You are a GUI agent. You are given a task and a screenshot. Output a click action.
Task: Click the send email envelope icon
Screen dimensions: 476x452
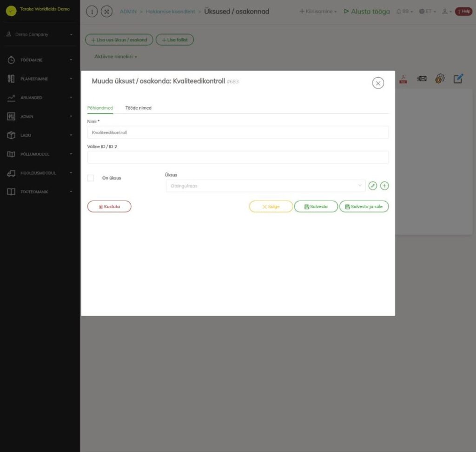(422, 79)
